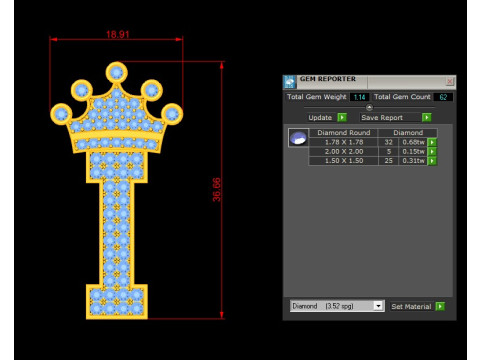Click the Total Gem Count value 62
The height and width of the screenshot is (360, 480).
(x=443, y=97)
